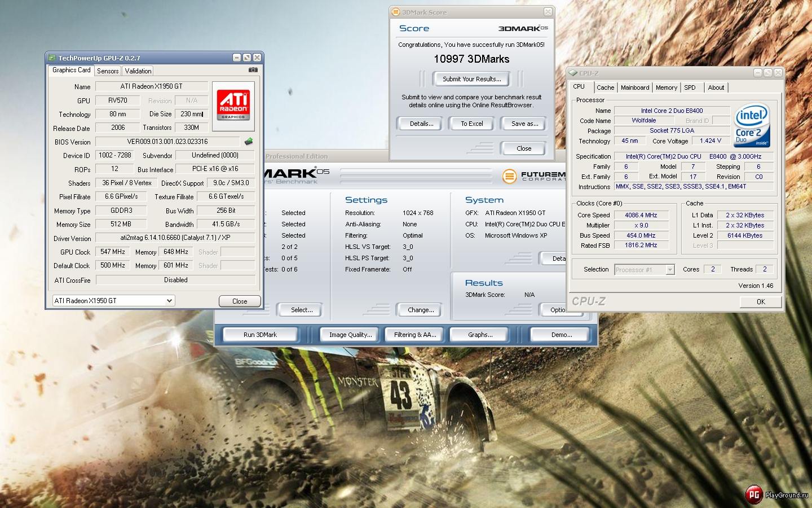812x508 pixels.
Task: Click the GPU Clock 547 MHz field
Action: point(113,252)
